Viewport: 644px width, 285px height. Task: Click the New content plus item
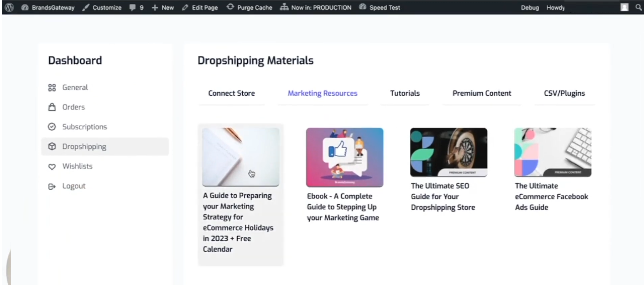point(163,7)
